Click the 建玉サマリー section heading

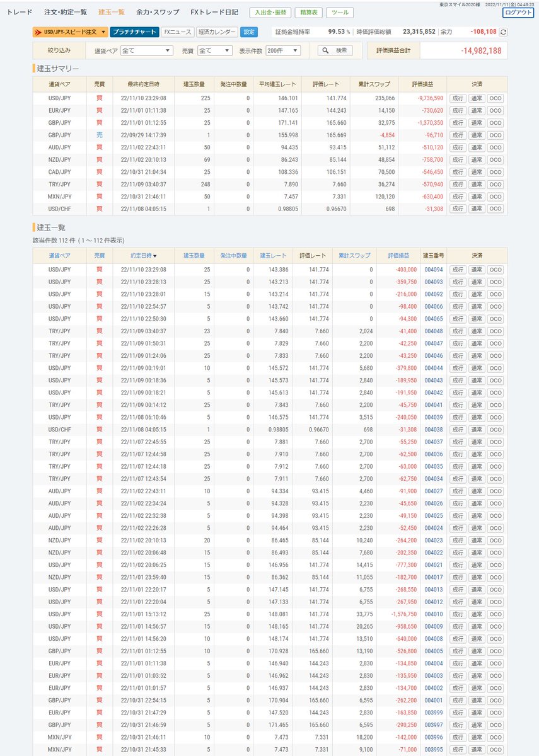point(57,68)
